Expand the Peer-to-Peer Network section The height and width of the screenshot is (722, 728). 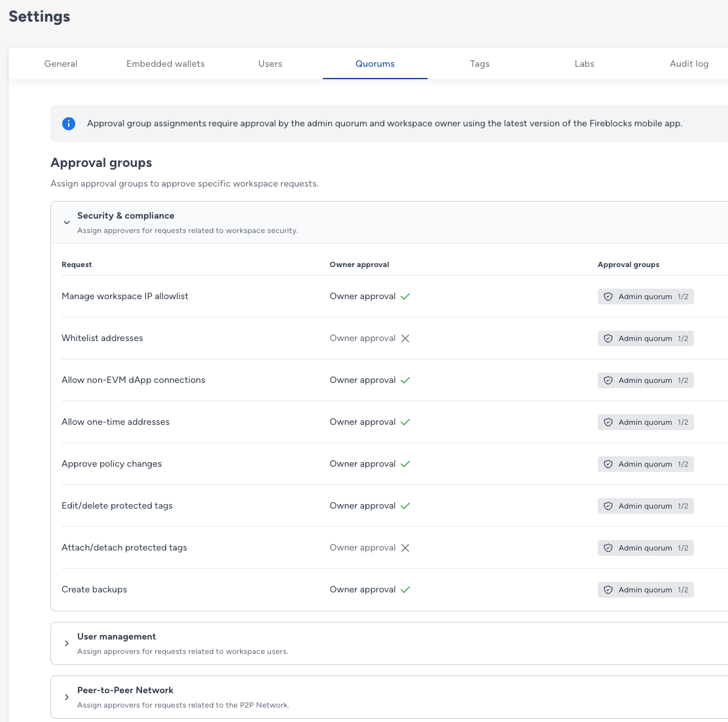click(67, 697)
